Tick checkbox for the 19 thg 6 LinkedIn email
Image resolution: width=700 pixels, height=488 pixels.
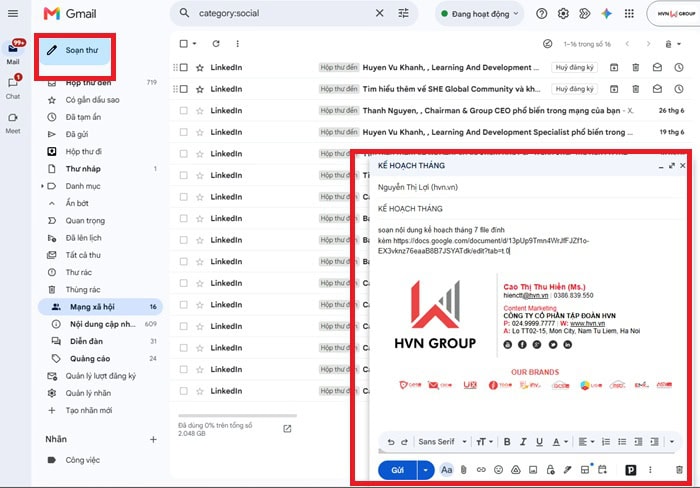(x=183, y=132)
